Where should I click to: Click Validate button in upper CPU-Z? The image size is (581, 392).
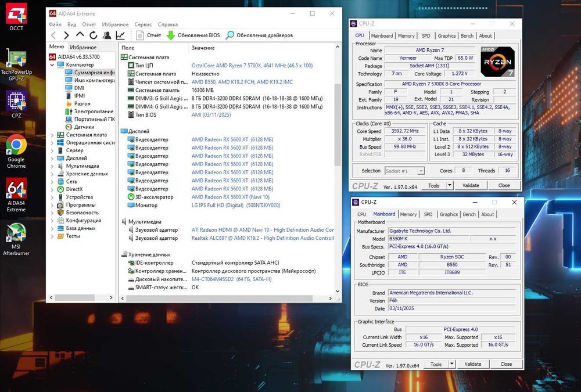click(471, 185)
